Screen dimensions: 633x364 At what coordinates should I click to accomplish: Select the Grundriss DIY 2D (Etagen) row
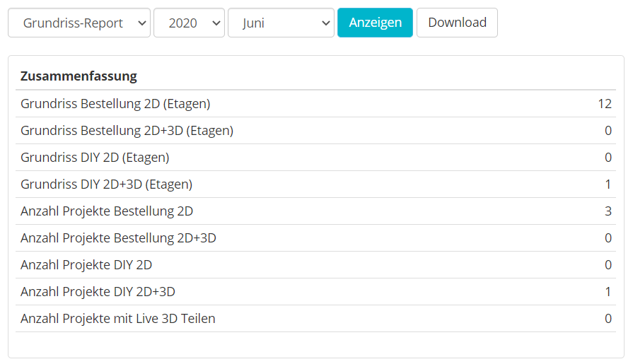315,158
